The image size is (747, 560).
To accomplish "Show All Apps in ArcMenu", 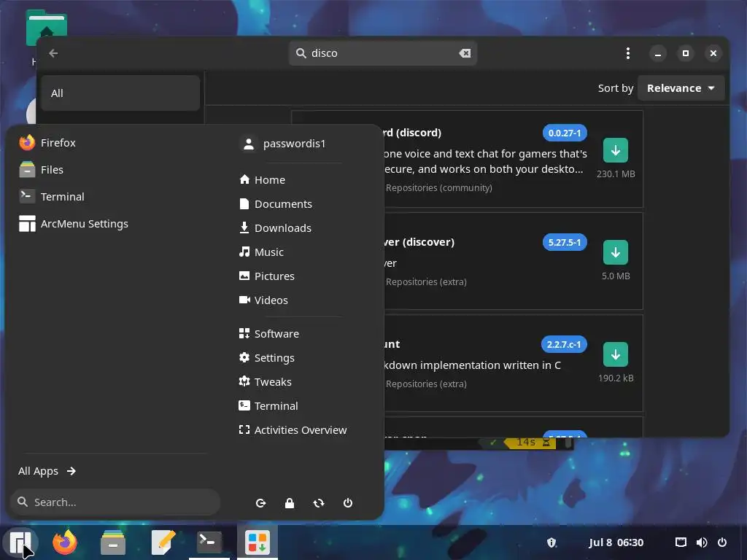I will (47, 471).
